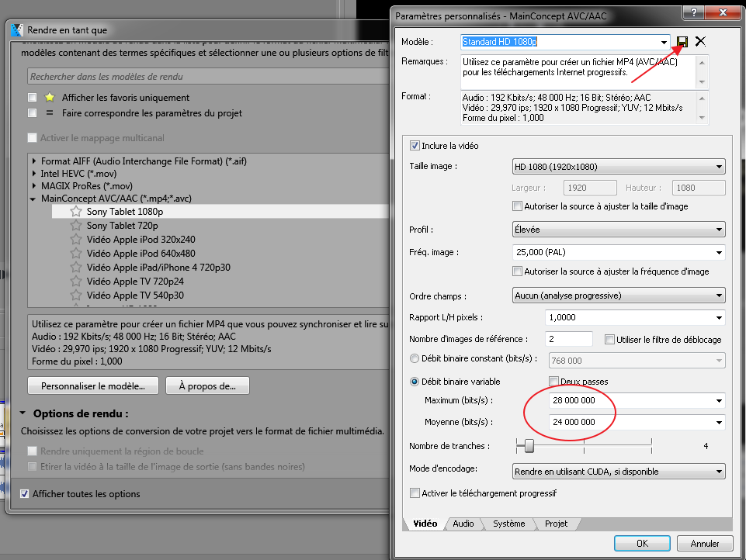
Task: Click the Maximum bits/s value 28 000 000
Action: point(574,400)
